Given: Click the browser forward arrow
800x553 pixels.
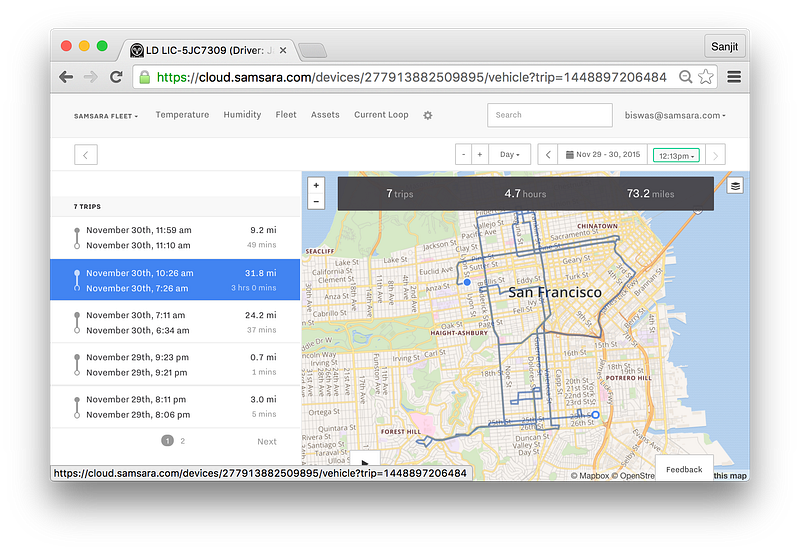Looking at the screenshot, I should point(91,77).
